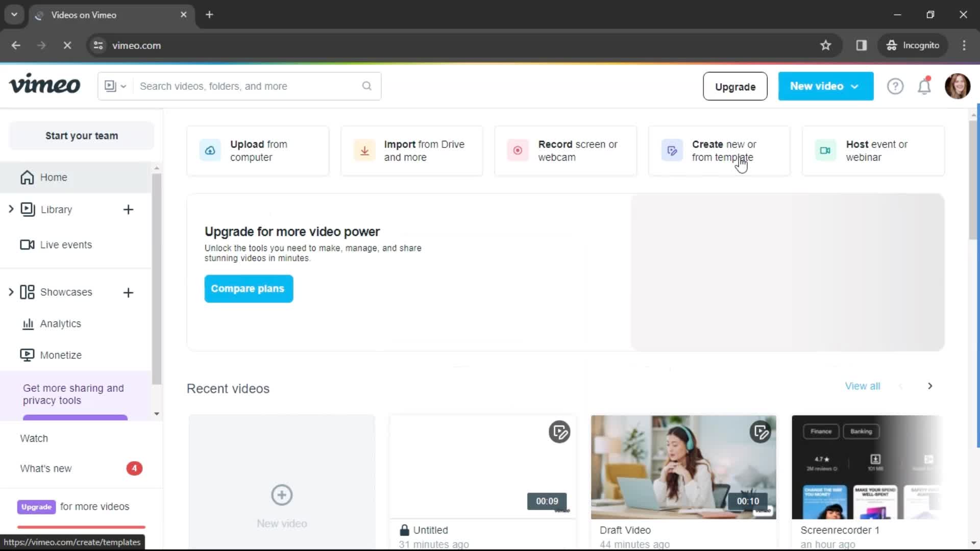Expand the Showcases section in sidebar

pos(11,292)
